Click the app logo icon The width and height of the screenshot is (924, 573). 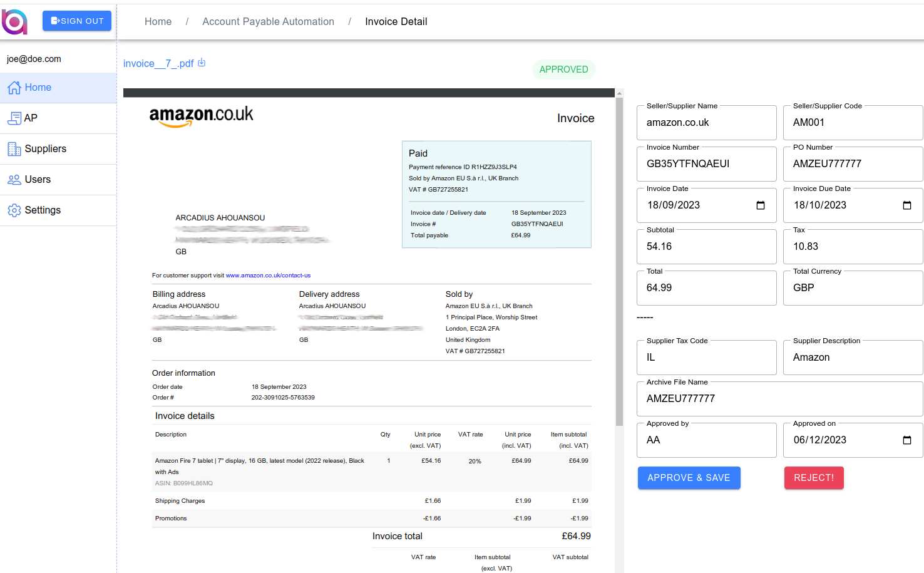click(x=14, y=21)
